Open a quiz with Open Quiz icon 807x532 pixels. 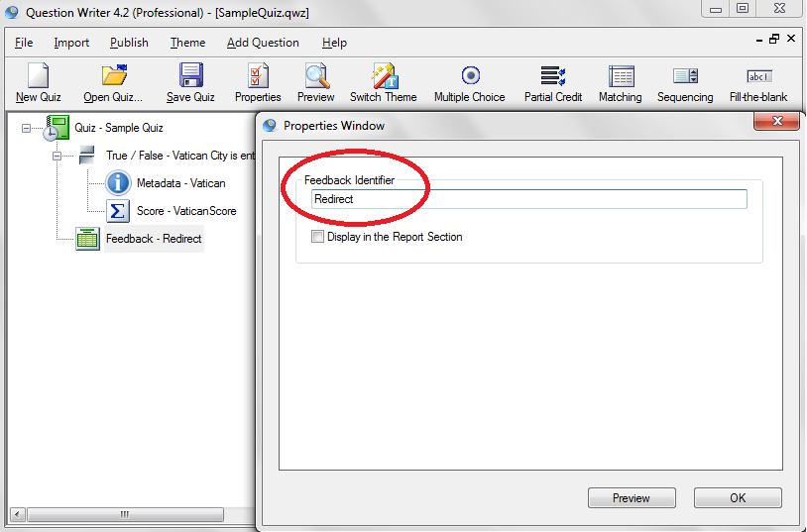click(x=114, y=75)
